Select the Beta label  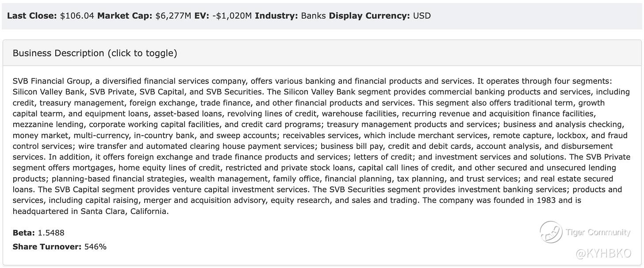pos(24,233)
